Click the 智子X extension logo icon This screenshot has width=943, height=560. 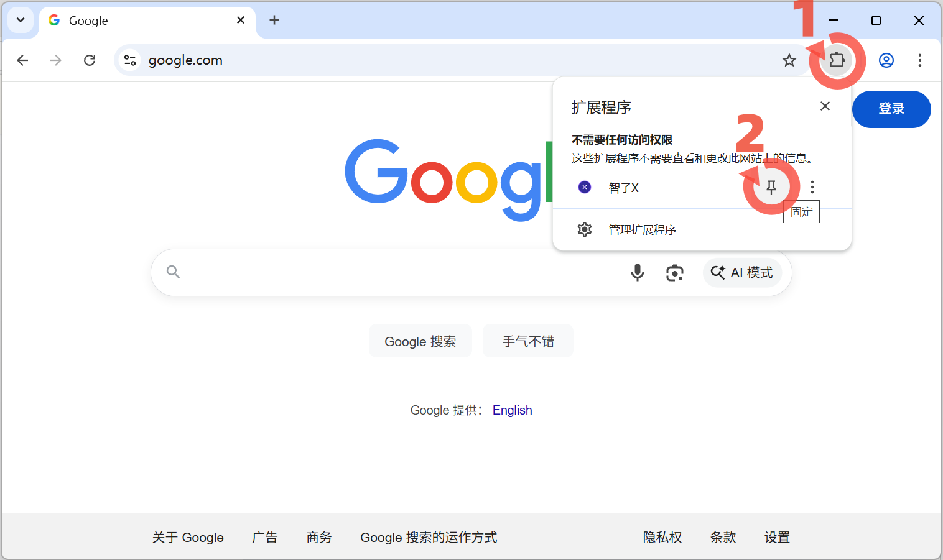click(585, 187)
